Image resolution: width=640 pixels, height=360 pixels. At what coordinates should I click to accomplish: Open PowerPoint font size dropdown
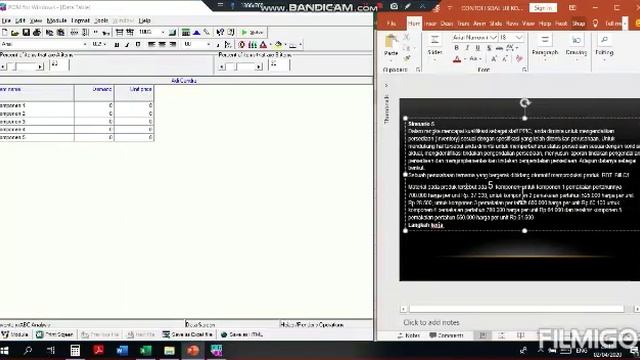[519, 38]
